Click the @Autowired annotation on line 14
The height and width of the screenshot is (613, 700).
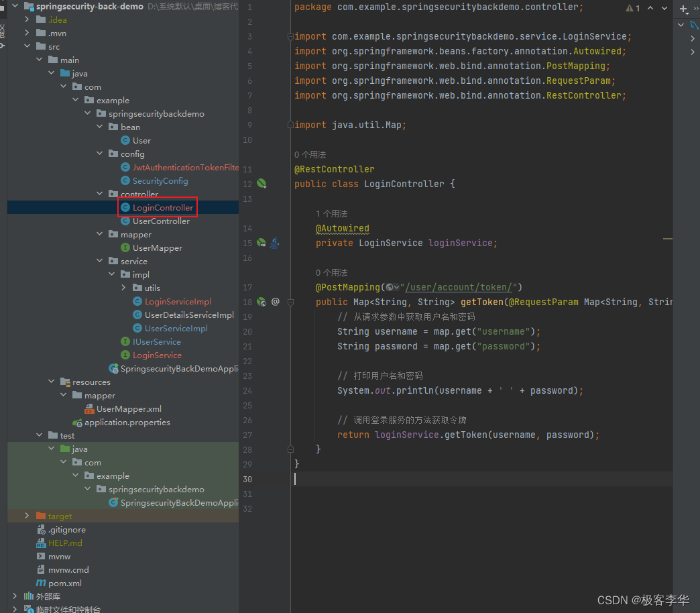(x=343, y=228)
